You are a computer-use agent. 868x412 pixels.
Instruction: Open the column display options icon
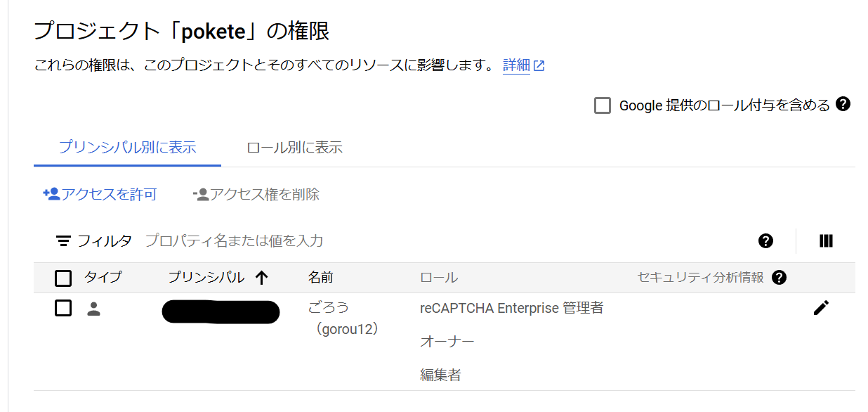826,241
